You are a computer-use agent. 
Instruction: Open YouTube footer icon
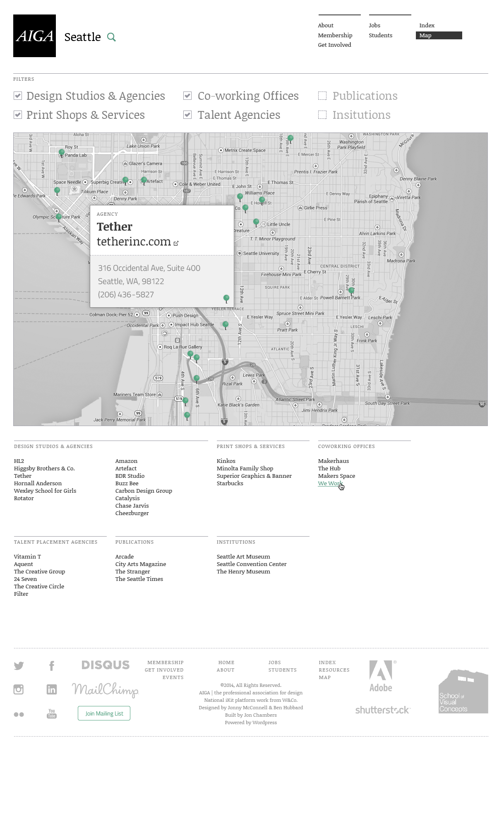pos(52,713)
